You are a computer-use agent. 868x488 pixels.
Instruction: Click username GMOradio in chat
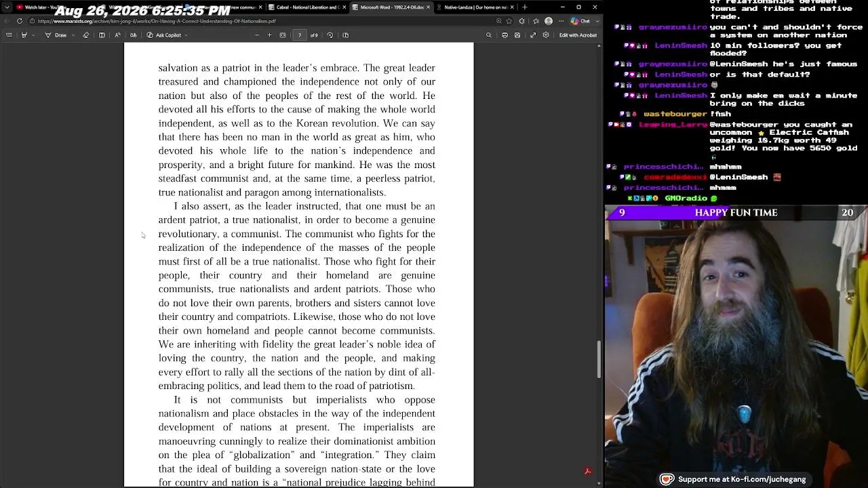click(686, 198)
